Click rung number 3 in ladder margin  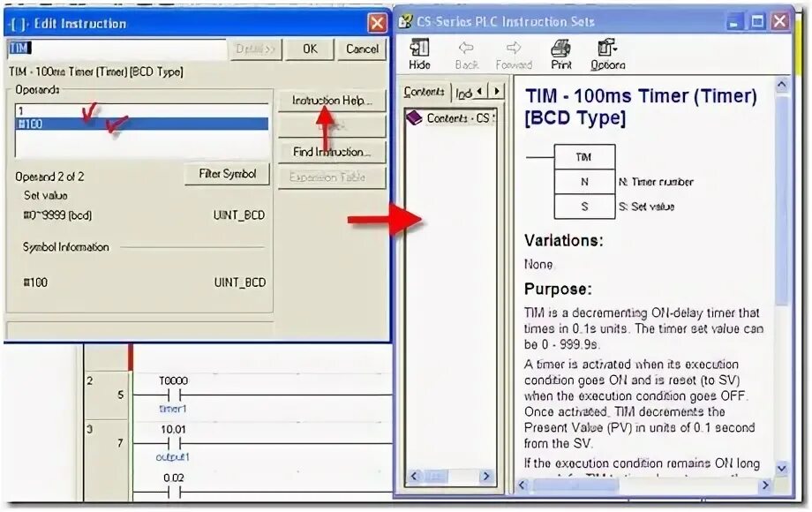(x=90, y=429)
